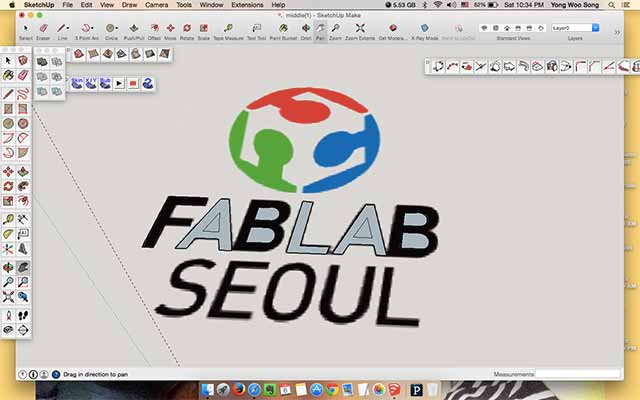Image resolution: width=640 pixels, height=400 pixels.
Task: Open the Camera menu
Action: 156,5
